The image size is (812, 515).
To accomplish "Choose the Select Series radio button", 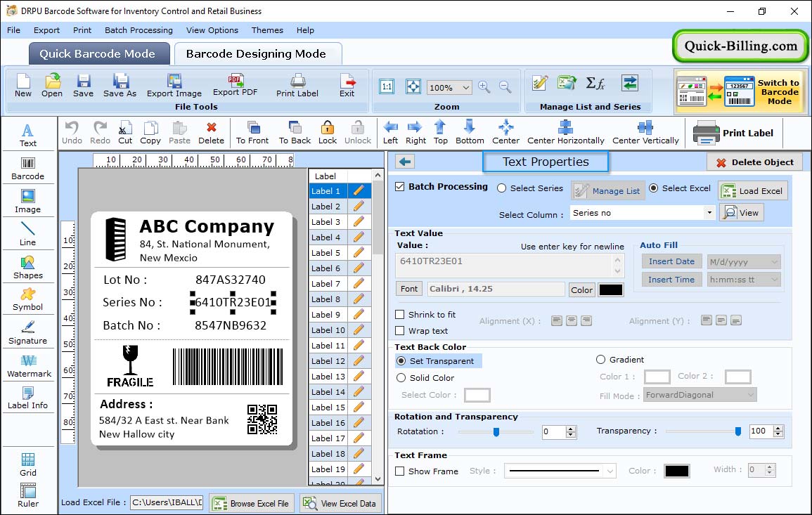I will click(x=501, y=188).
